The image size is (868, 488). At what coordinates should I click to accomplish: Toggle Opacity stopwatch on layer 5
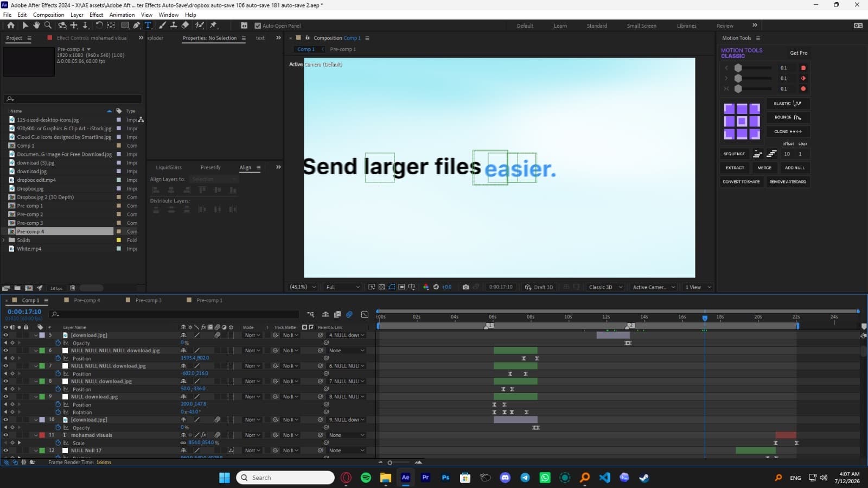pos(58,343)
